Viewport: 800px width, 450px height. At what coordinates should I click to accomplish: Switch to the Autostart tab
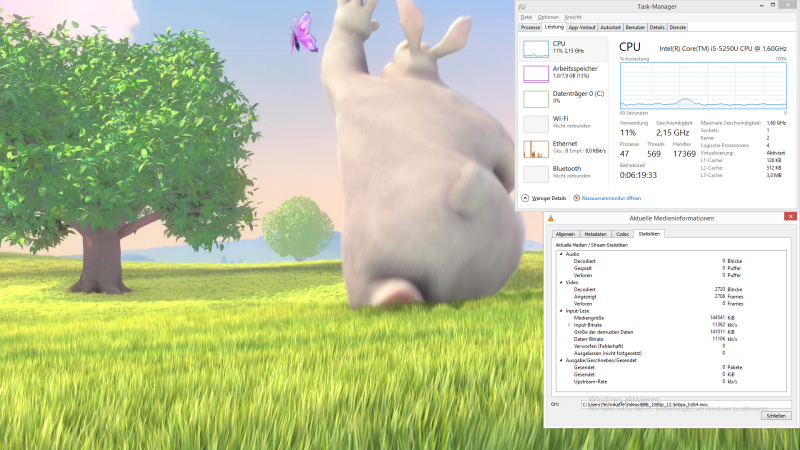click(x=610, y=28)
